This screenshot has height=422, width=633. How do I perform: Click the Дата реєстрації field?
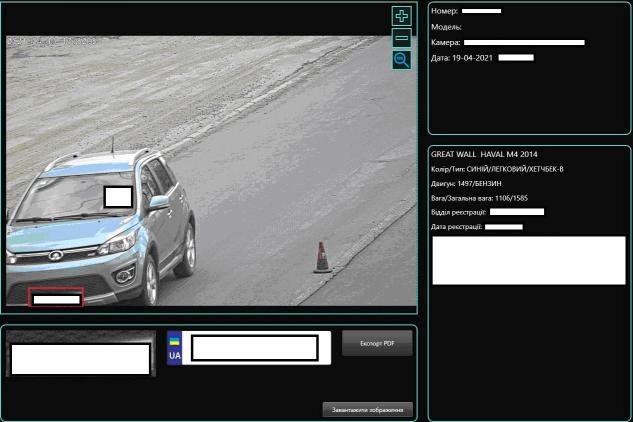[x=503, y=227]
